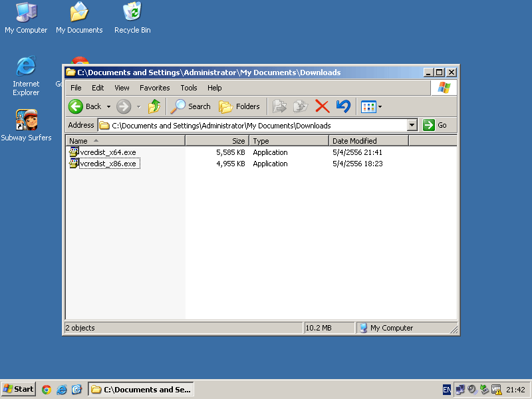Open the Views dropdown arrow

click(x=380, y=107)
